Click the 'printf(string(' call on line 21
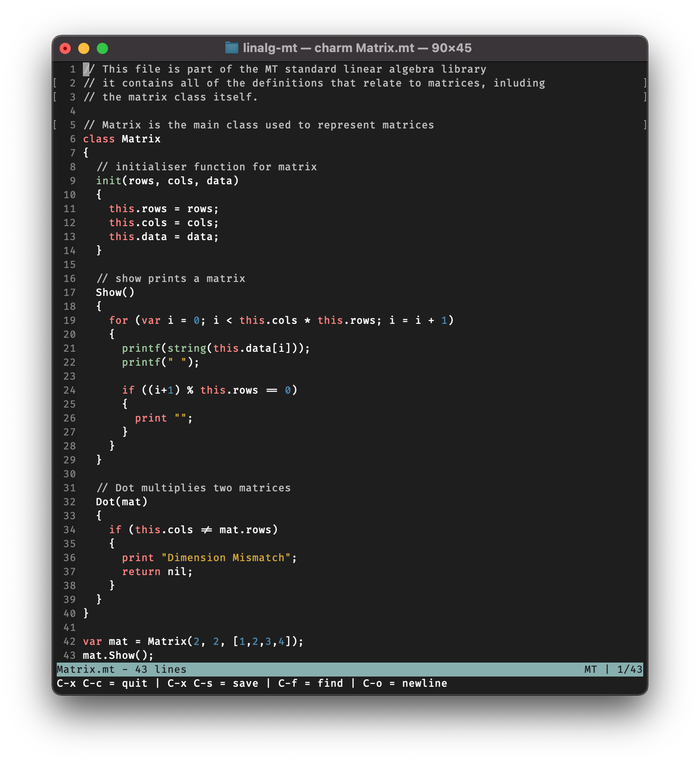The image size is (700, 764). coord(164,348)
